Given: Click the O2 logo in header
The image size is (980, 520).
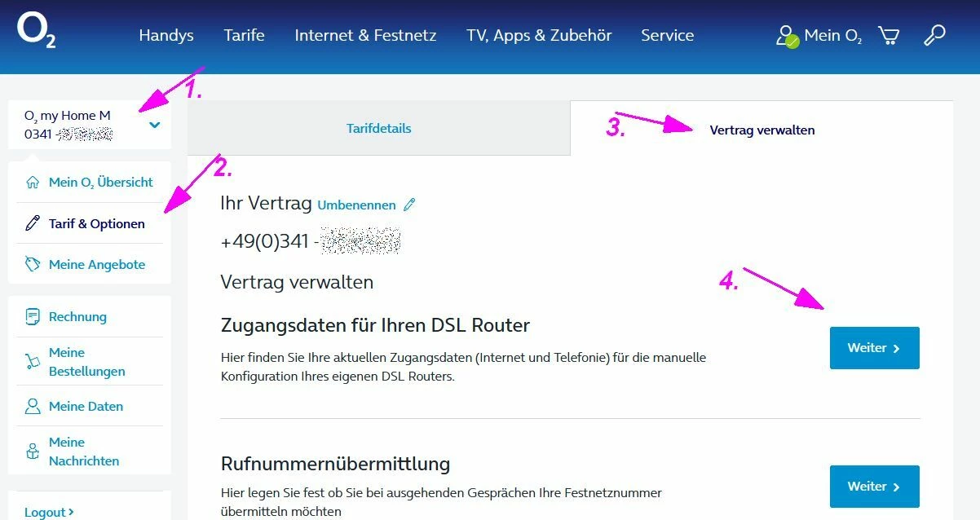Looking at the screenshot, I should [37, 32].
